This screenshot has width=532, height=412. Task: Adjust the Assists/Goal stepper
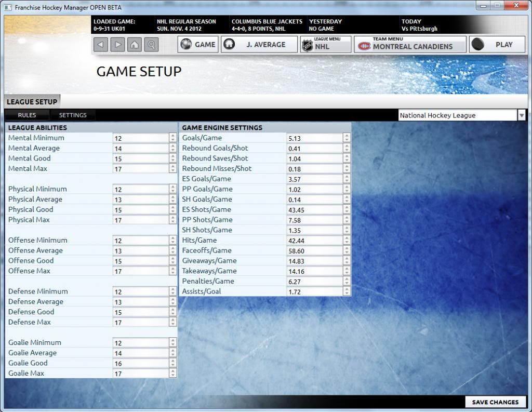(347, 291)
